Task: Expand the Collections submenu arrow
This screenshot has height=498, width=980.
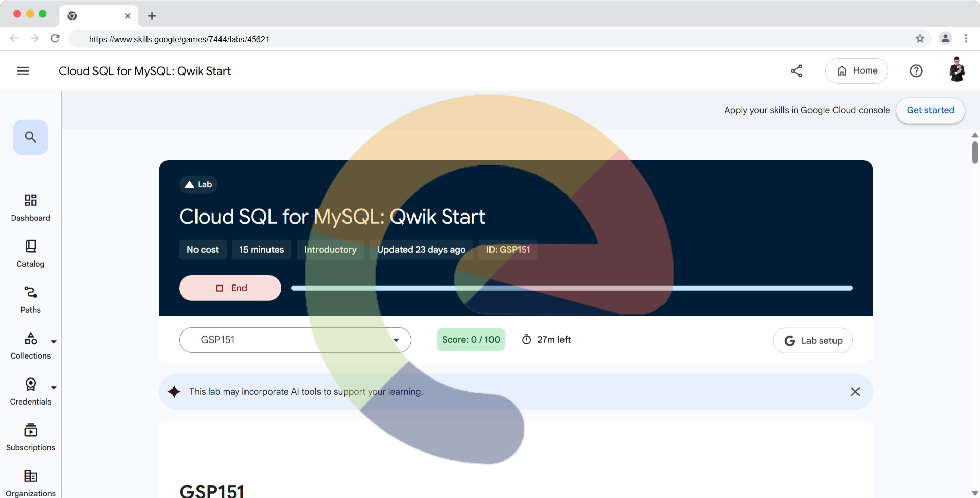Action: click(54, 342)
